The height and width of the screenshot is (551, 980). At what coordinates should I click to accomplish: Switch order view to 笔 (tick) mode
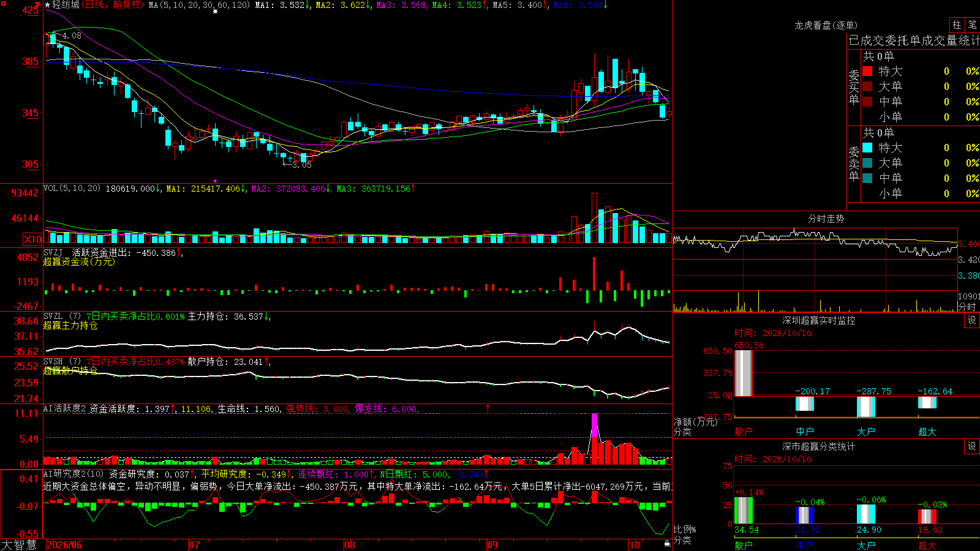point(972,25)
